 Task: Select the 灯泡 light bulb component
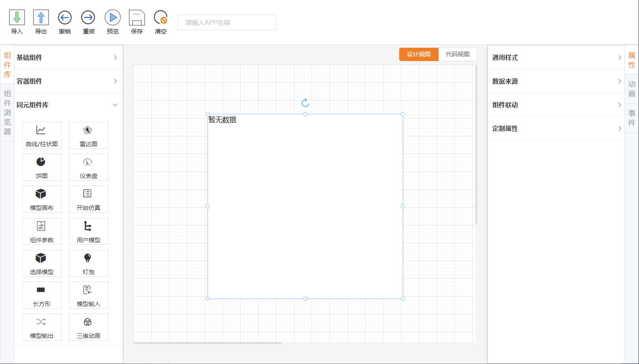coord(88,263)
